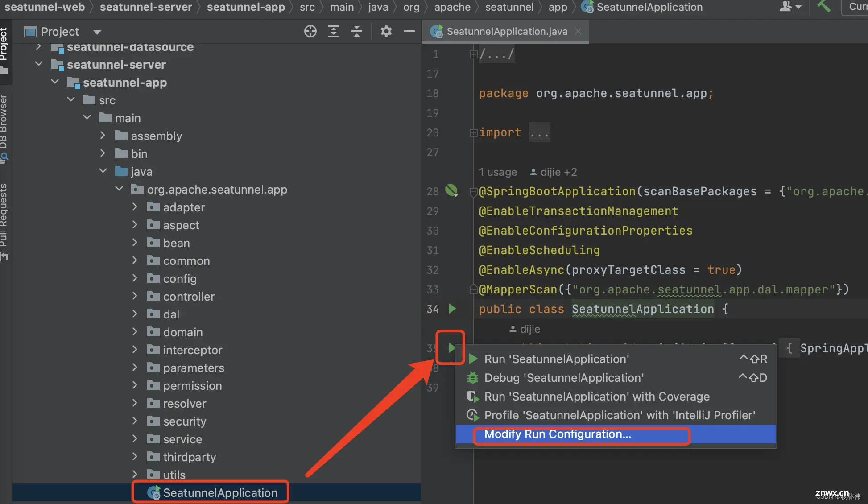
Task: Choose Profile with 'IntelliJ Profiler' menu entry
Action: (616, 415)
